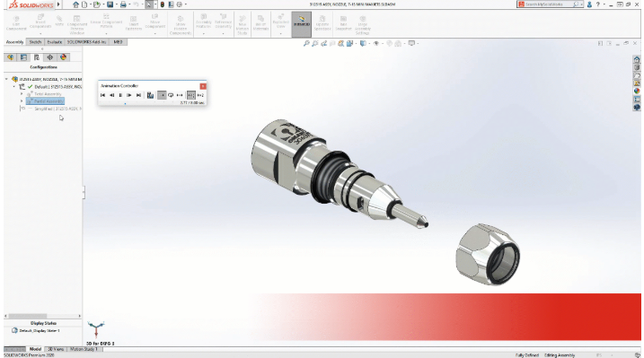Select the Simplified configuration row
This screenshot has width=644, height=358.
coord(50,109)
